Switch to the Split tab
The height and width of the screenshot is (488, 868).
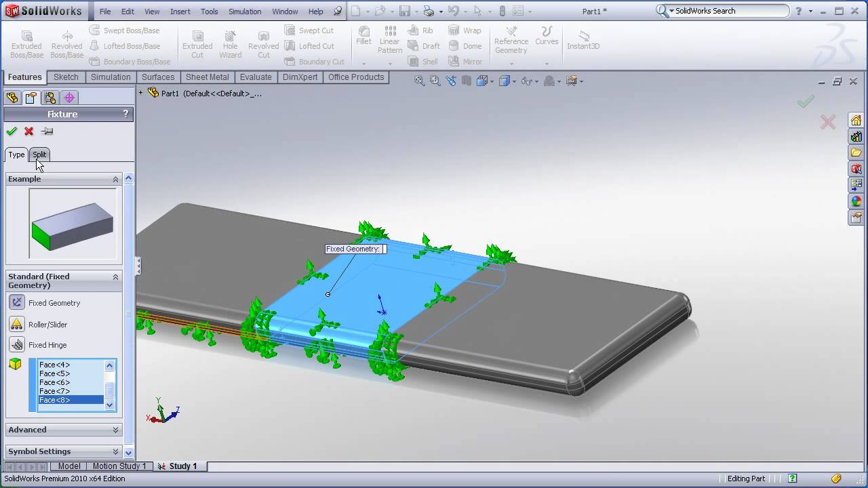(x=40, y=155)
